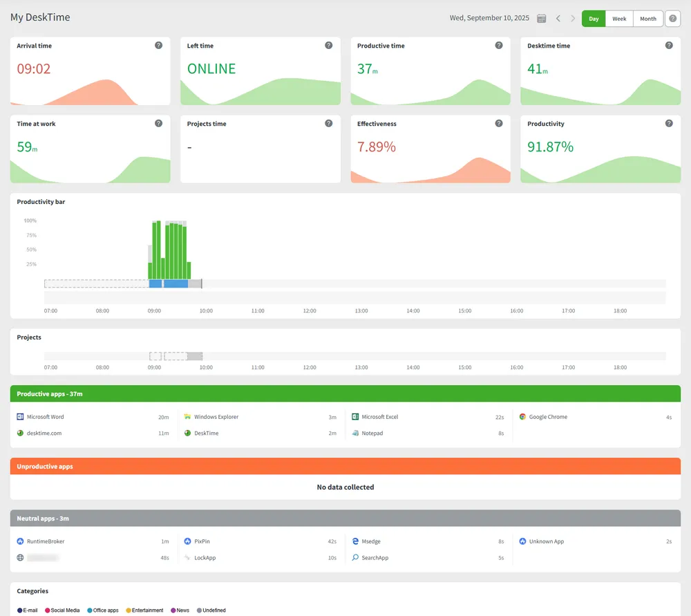The height and width of the screenshot is (616, 691).
Task: Click blue segment on productivity timeline
Action: click(176, 283)
